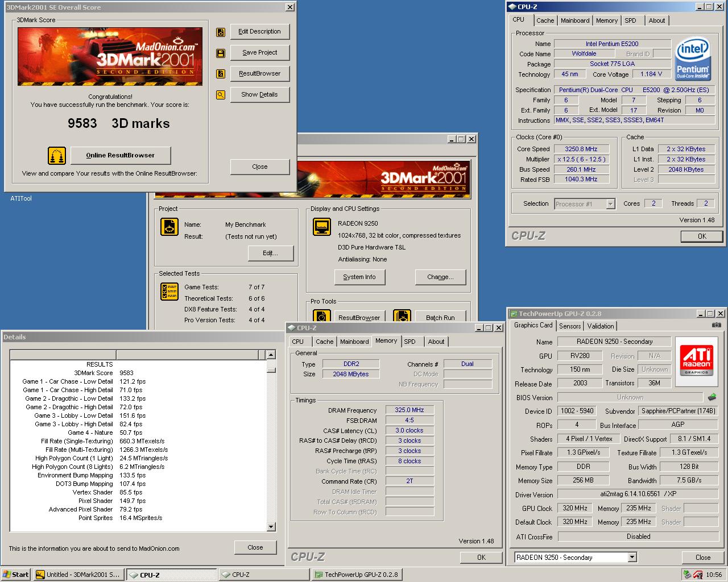Click the System Info button

pos(359,277)
